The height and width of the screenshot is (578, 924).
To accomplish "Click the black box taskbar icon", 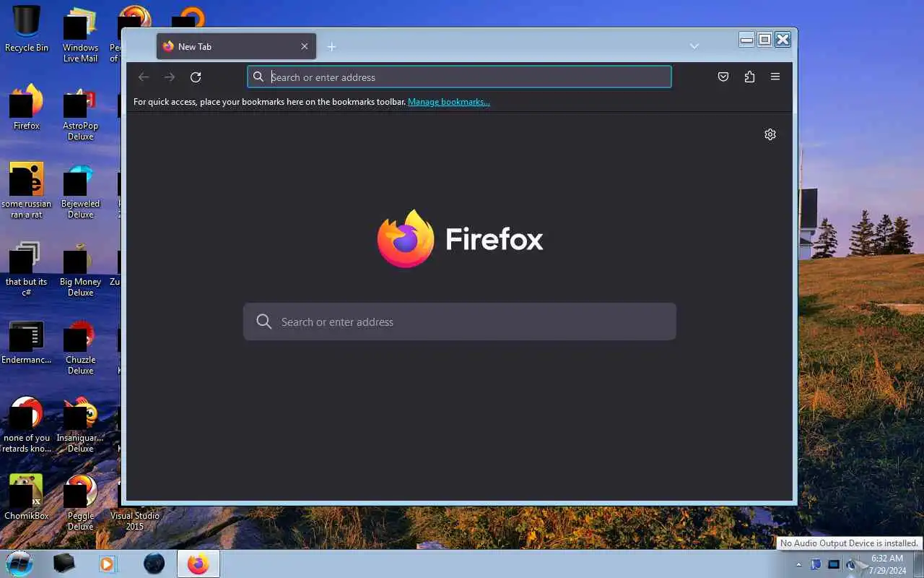I will pos(64,564).
